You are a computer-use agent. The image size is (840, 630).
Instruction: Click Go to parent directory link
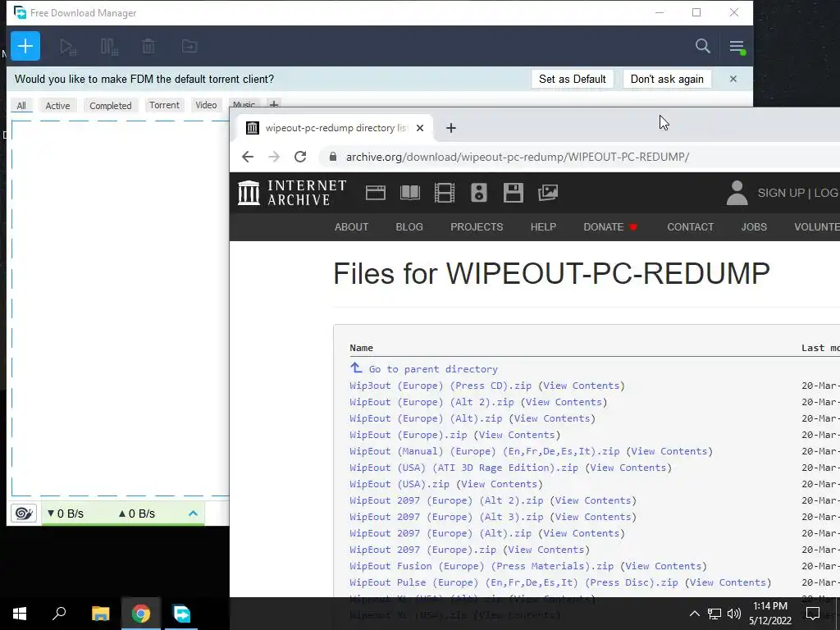(433, 369)
